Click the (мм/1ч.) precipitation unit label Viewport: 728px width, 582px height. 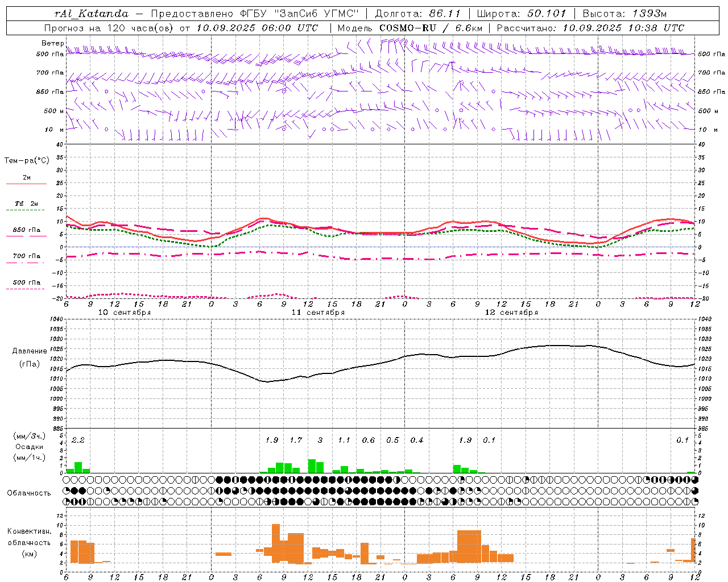29,458
